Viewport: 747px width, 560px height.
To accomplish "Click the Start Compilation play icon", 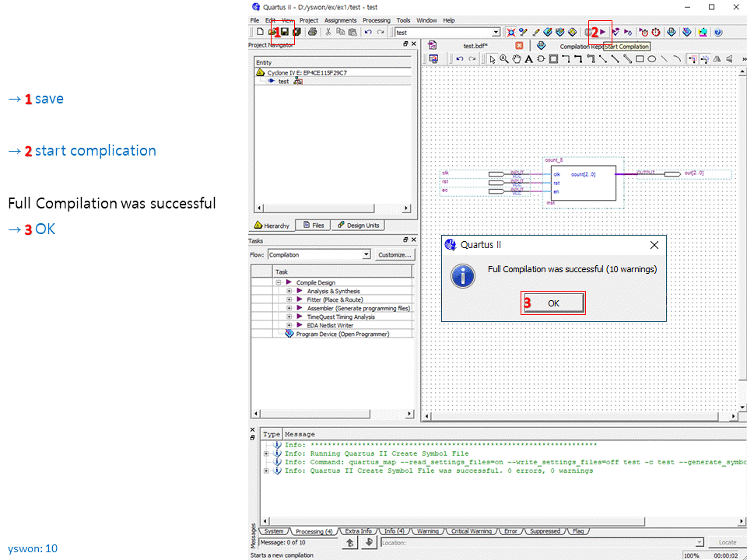I will (x=602, y=32).
